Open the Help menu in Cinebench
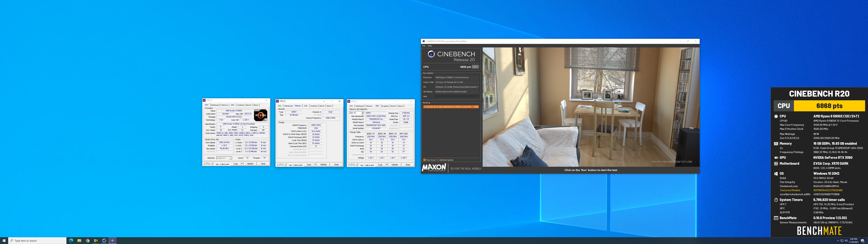 [430, 46]
